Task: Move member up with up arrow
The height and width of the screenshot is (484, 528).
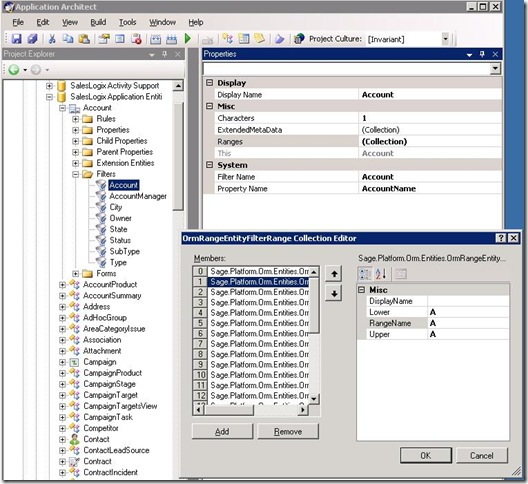Action: pyautogui.click(x=334, y=274)
